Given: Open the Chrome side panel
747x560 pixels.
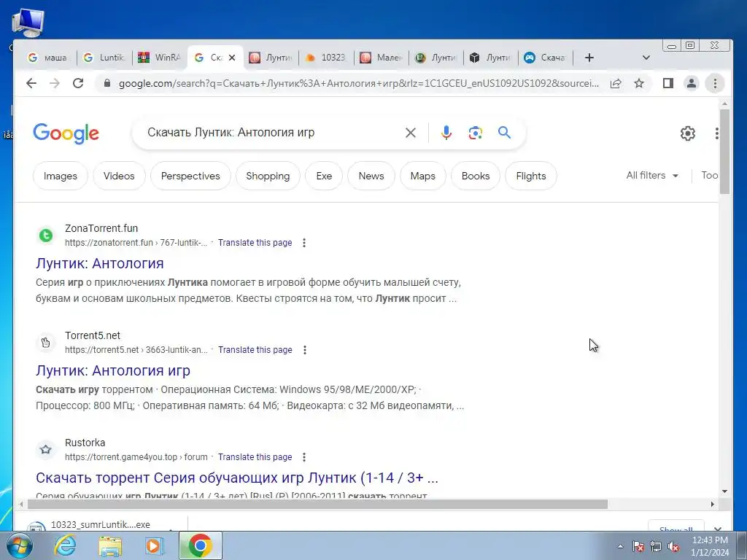Looking at the screenshot, I should [x=668, y=83].
